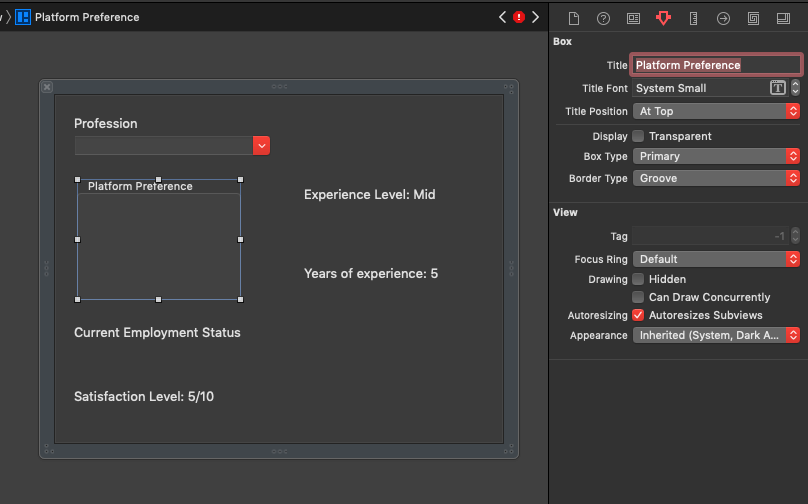Select the Attributes inspector icon

(x=663, y=18)
